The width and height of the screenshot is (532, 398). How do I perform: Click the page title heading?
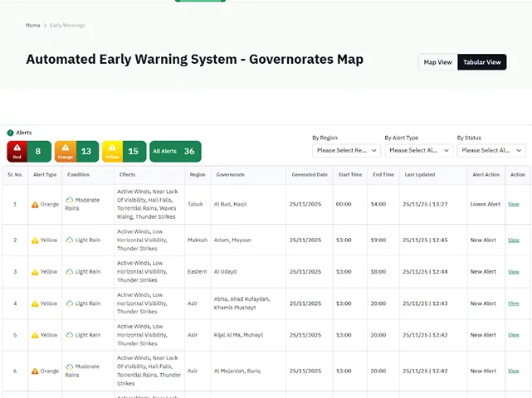[195, 60]
